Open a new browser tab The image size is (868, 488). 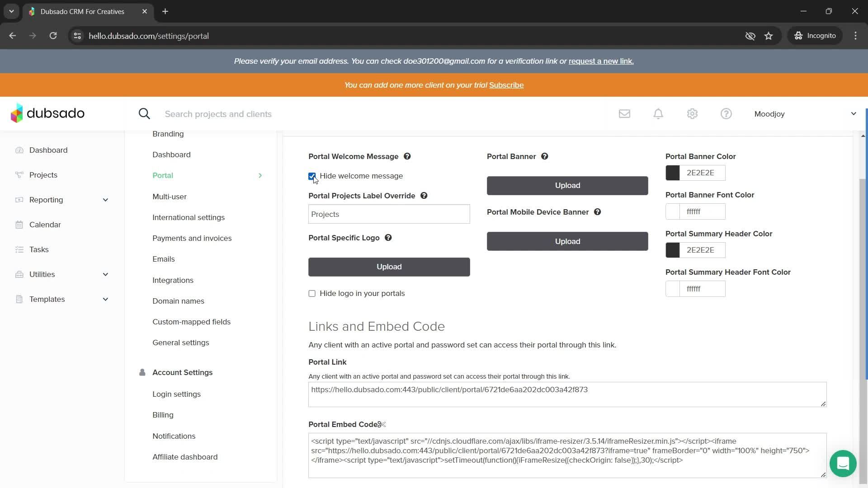click(165, 11)
